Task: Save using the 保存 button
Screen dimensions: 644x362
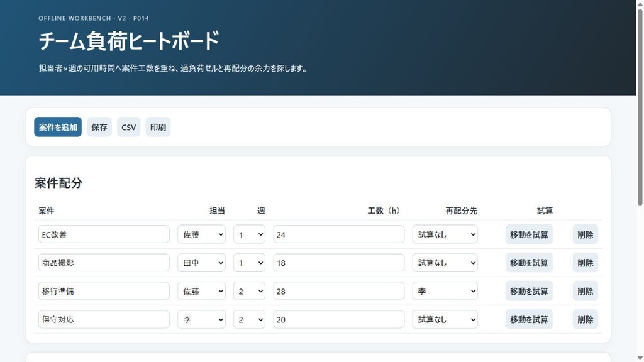Action: pos(99,127)
